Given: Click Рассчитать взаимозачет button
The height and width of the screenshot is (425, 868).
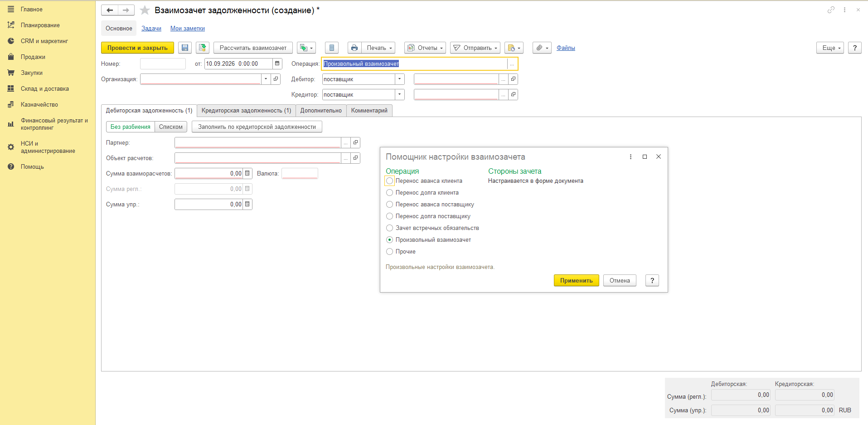Looking at the screenshot, I should point(253,48).
